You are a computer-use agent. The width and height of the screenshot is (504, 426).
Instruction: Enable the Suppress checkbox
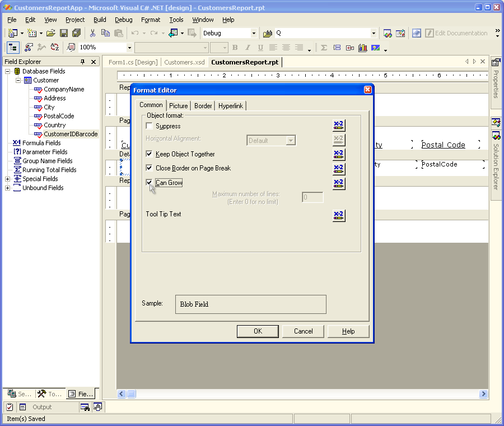tap(149, 126)
